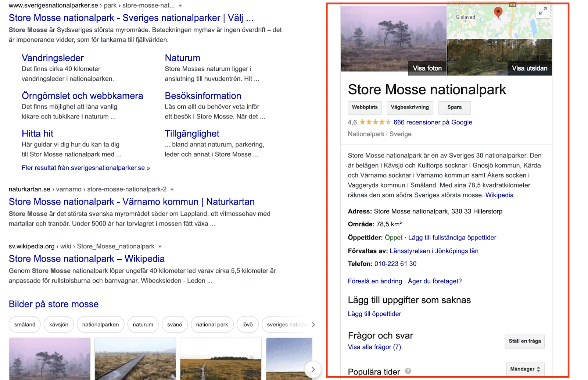Click Fler resultat från sverigesnationalparker.se
The height and width of the screenshot is (380, 588).
click(86, 168)
